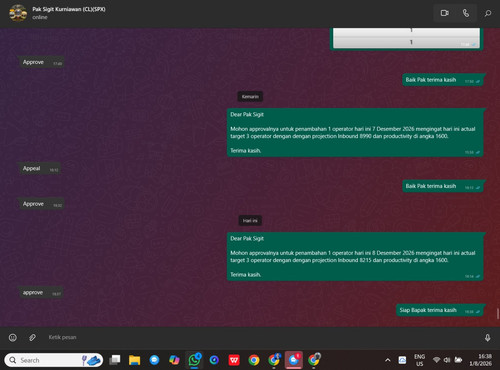The height and width of the screenshot is (370, 500).
Task: Open the image attachment at top of chat
Action: tap(406, 38)
